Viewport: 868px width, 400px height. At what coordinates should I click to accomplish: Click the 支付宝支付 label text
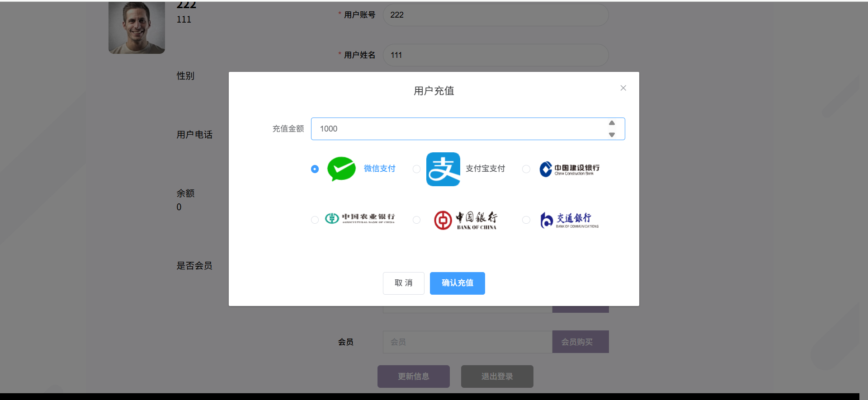click(x=486, y=169)
